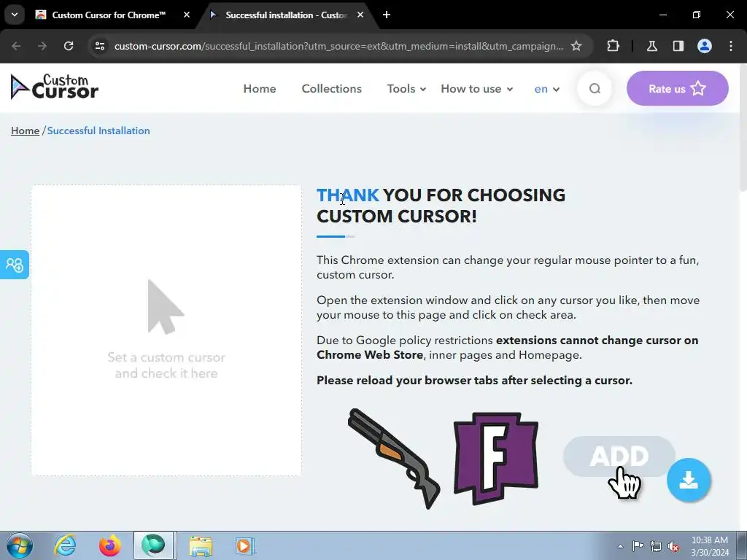The image size is (747, 560).
Task: Go back to previous page
Action: click(16, 46)
